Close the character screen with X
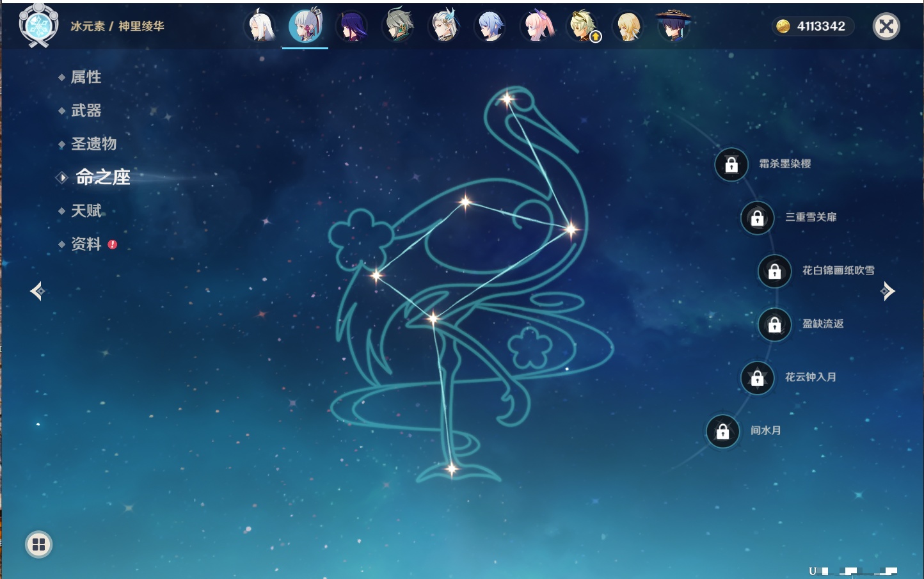The width and height of the screenshot is (924, 579). (x=886, y=26)
